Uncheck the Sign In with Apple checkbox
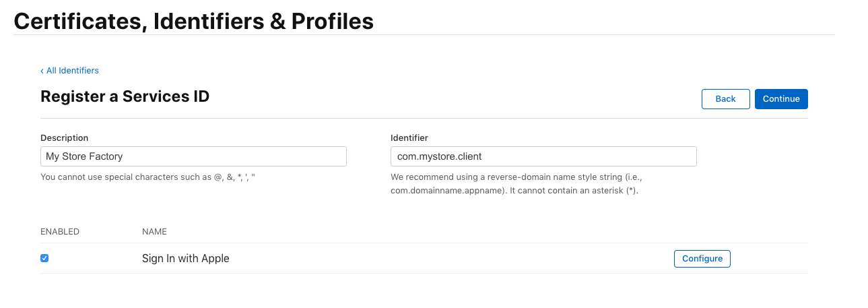Viewport: 868px width, 308px height. 44,258
